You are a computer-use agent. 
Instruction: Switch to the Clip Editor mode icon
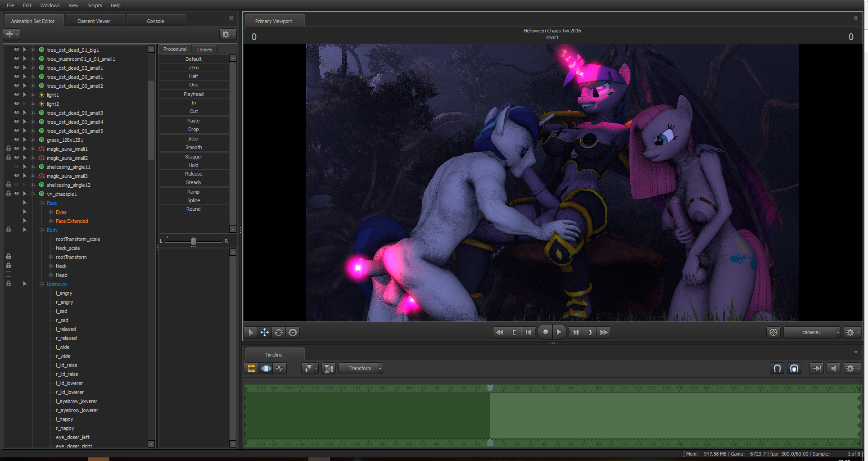tap(252, 368)
